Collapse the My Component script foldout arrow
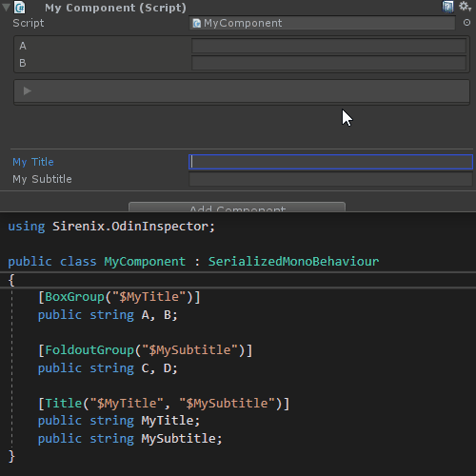This screenshot has width=476, height=476. (x=6, y=8)
